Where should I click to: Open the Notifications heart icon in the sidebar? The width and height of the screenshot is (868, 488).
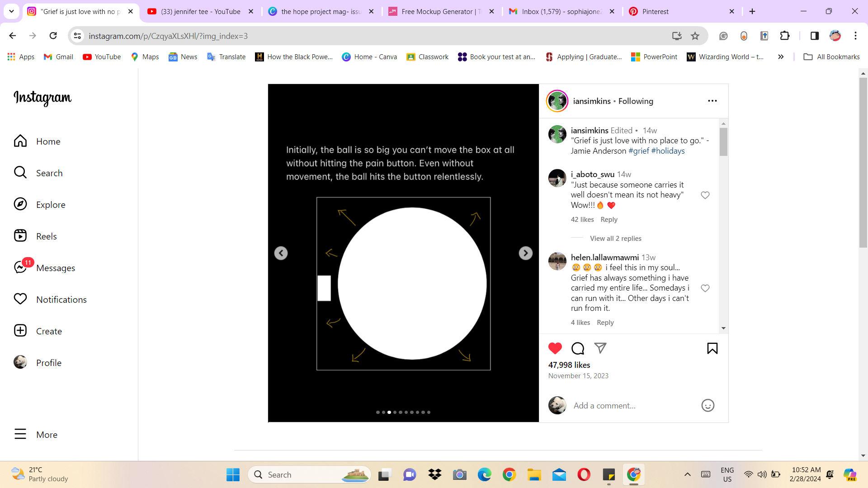(x=20, y=299)
